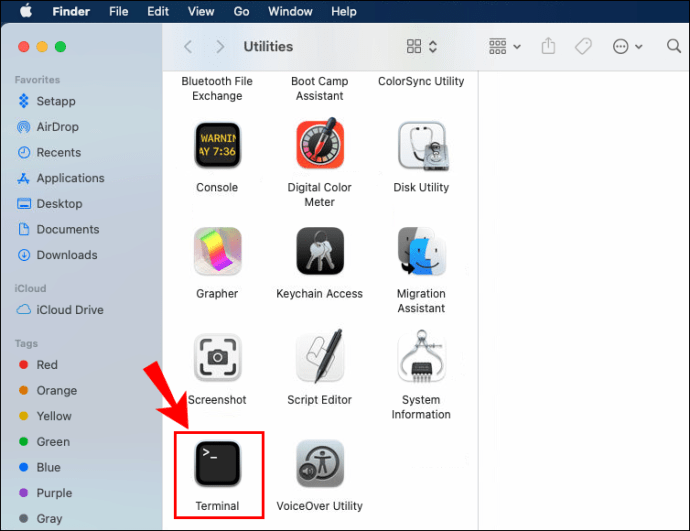Screen dimensions: 690x531
Task: Click the ColorSync Utility label
Action: [x=421, y=81]
